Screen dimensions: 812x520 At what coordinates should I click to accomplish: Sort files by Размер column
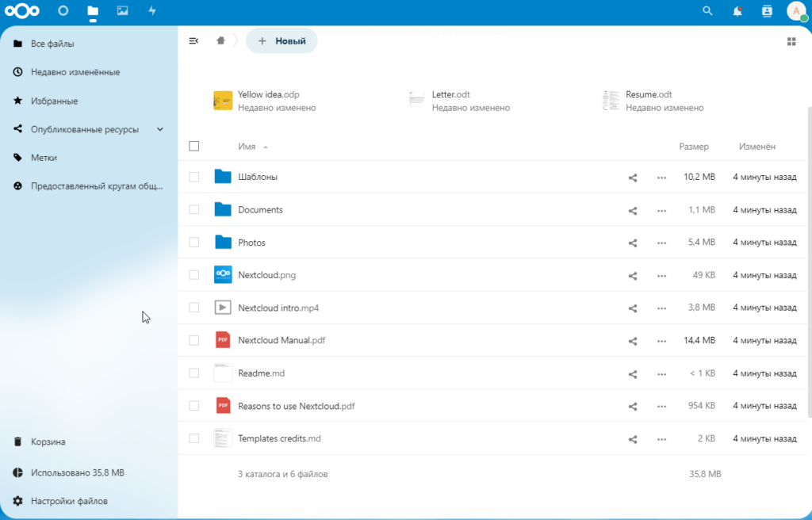click(x=694, y=147)
